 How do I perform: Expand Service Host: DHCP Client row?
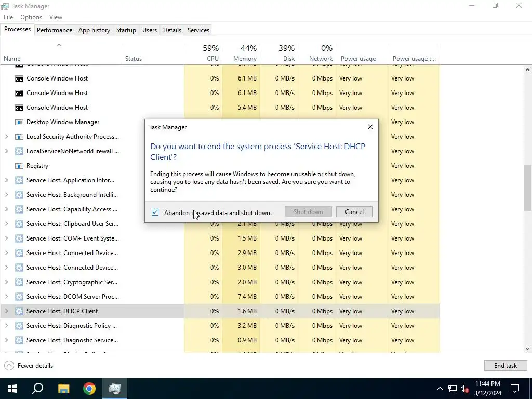coord(6,311)
